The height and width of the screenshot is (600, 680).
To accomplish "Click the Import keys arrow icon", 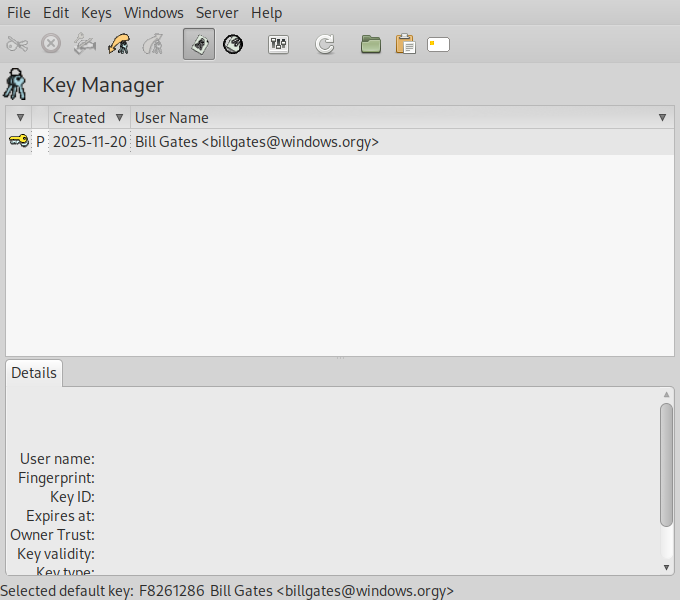I will click(119, 44).
